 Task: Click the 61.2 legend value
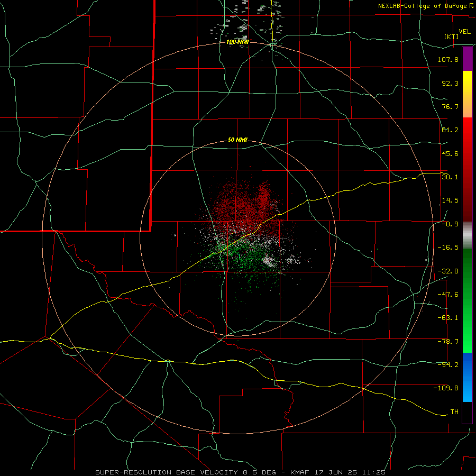(x=450, y=130)
